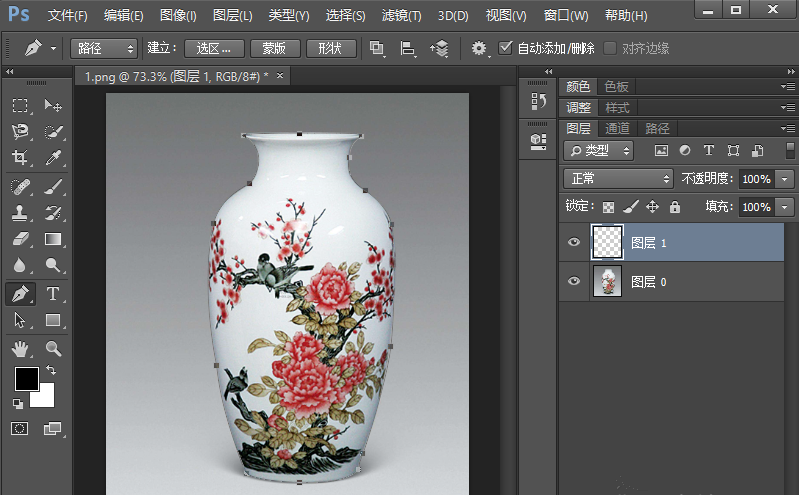
Task: Uncheck the 自动添加/删除 checkbox
Action: pyautogui.click(x=506, y=48)
